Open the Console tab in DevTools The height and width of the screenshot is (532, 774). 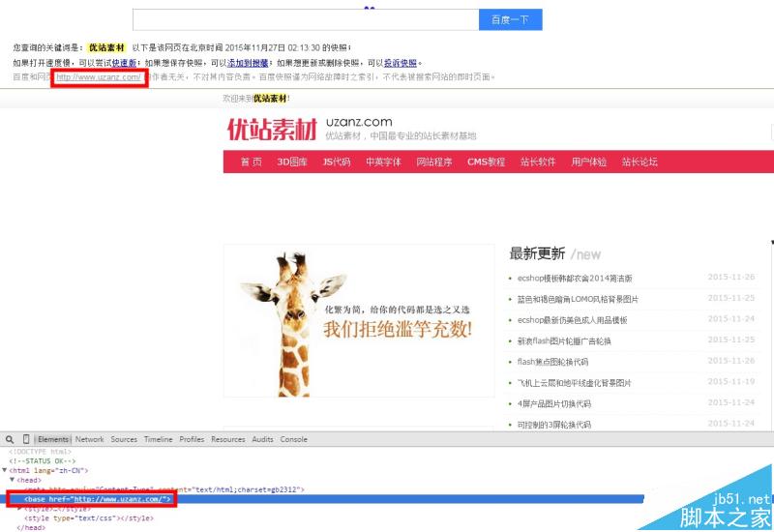tap(293, 439)
